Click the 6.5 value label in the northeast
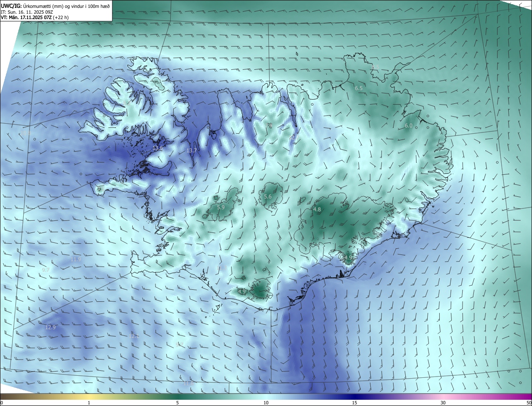 pos(359,88)
